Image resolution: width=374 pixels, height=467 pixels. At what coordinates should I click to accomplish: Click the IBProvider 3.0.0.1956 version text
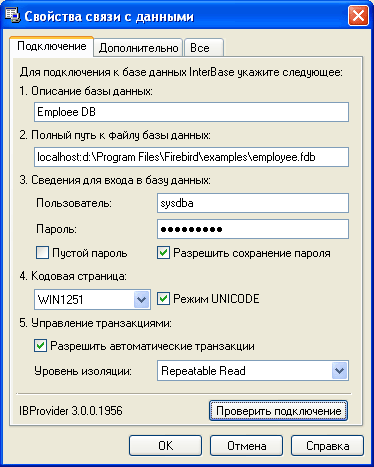[71, 411]
